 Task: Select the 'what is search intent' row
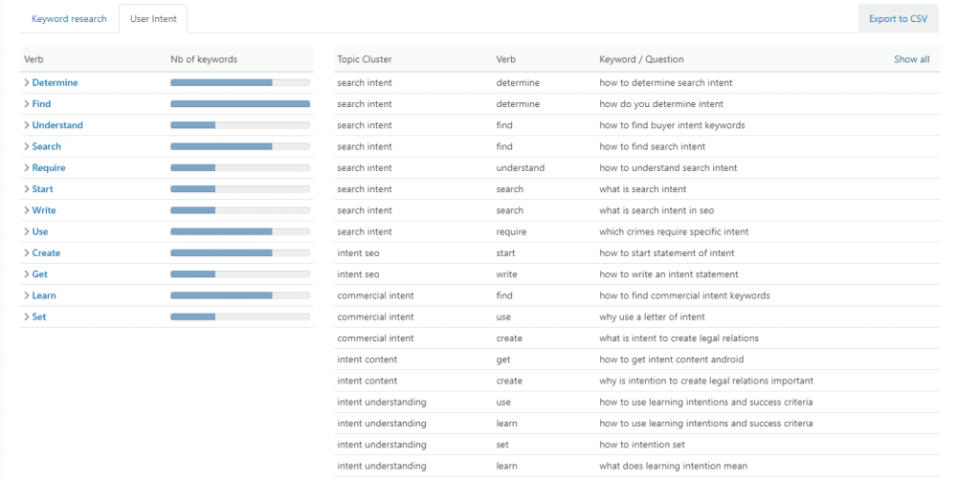click(x=636, y=189)
